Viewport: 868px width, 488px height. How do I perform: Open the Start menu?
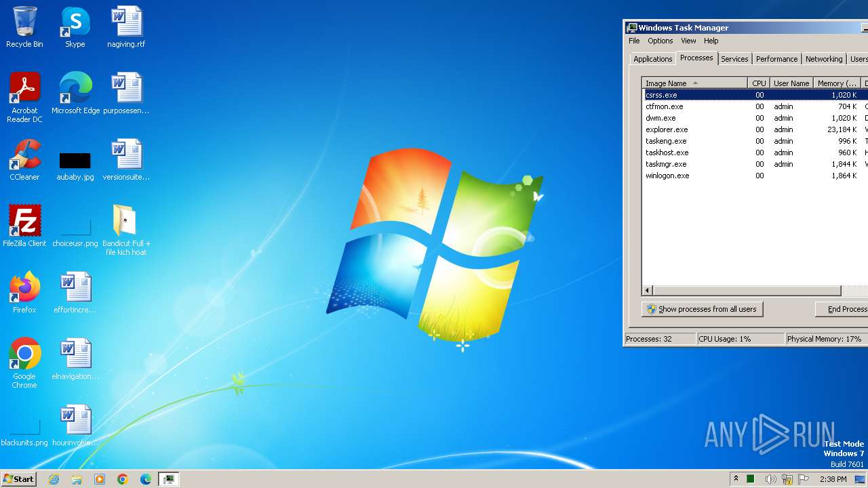point(18,479)
